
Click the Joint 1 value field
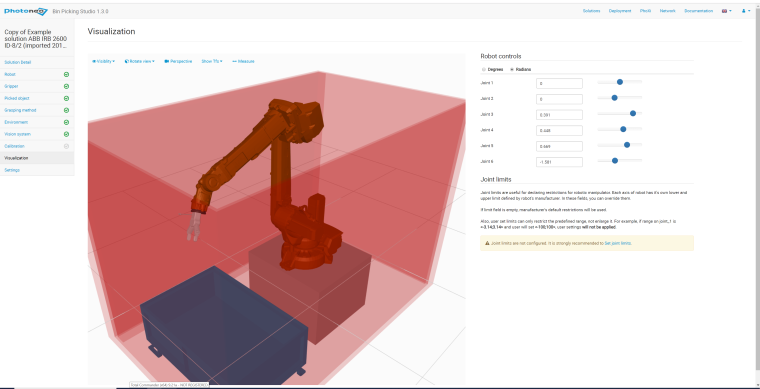(559, 83)
